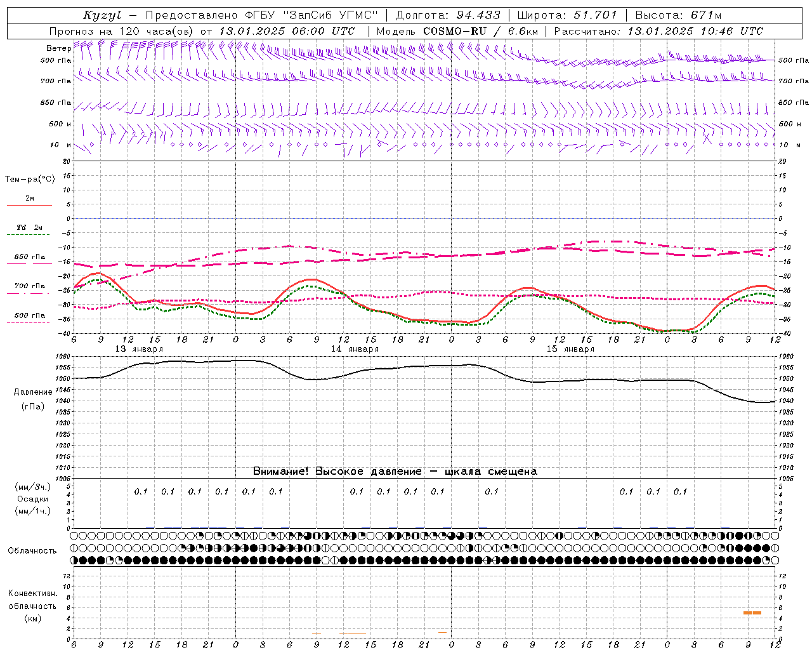
Task: Click the "Высота: 671м" header field
Action: coord(678,15)
